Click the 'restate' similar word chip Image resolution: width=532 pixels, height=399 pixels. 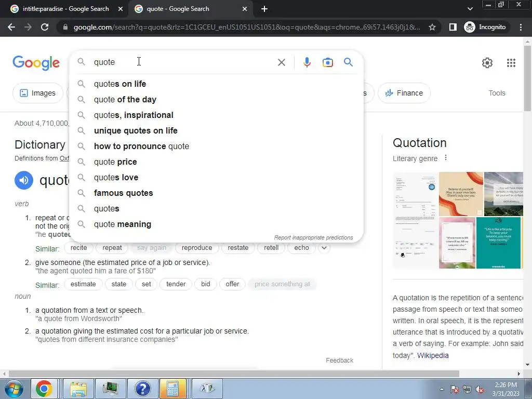(x=238, y=248)
